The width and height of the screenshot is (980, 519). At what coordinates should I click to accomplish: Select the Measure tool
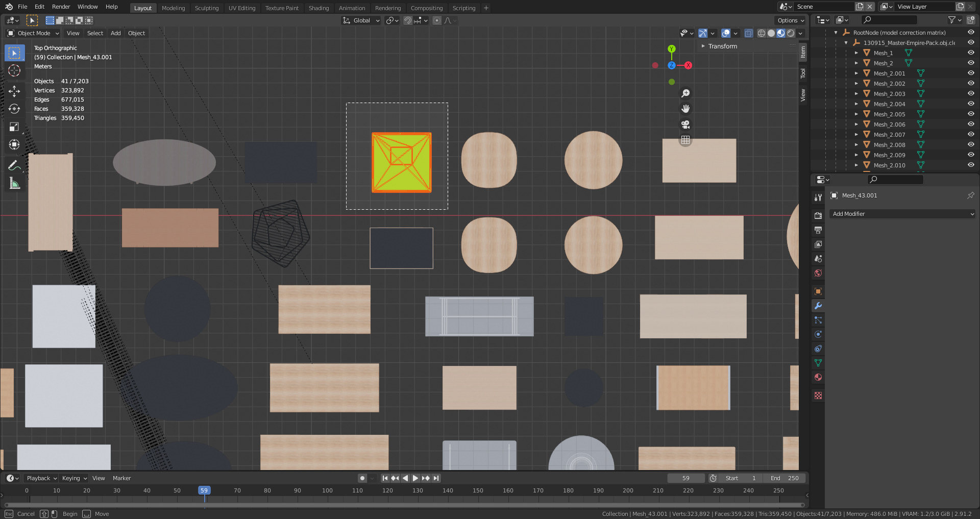[14, 183]
